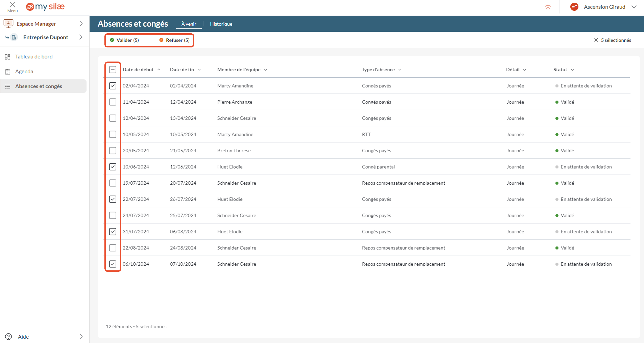
Task: Toggle the light theme sun icon
Action: click(548, 7)
